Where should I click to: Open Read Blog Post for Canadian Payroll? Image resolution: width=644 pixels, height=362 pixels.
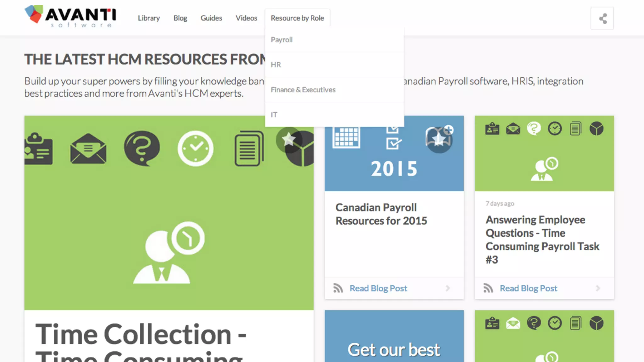pos(378,288)
